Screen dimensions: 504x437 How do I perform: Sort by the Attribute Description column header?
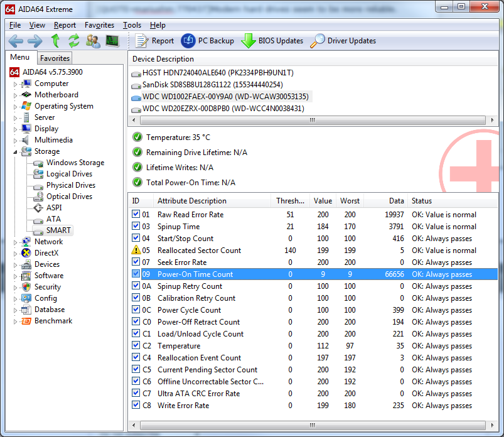pos(212,201)
